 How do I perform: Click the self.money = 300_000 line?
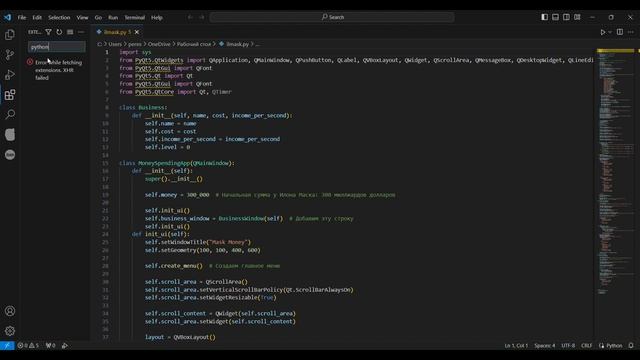(x=270, y=195)
